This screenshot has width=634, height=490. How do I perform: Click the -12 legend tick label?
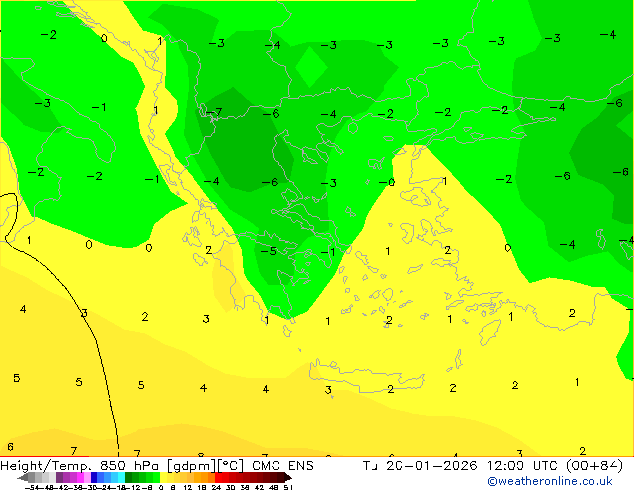click(x=135, y=488)
